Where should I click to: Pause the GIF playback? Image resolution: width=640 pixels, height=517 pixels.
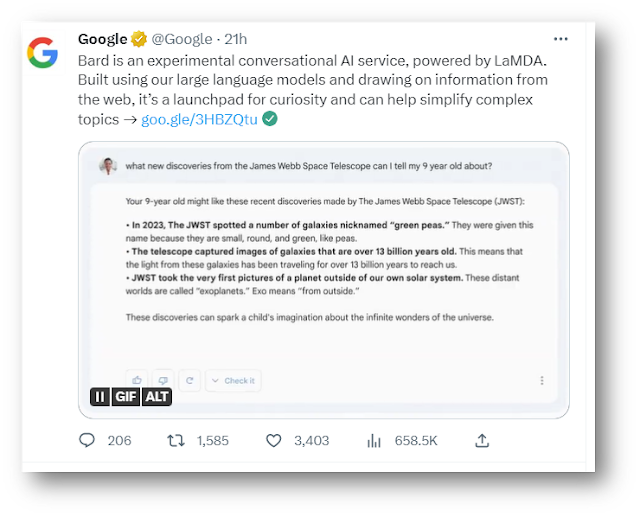pos(100,397)
